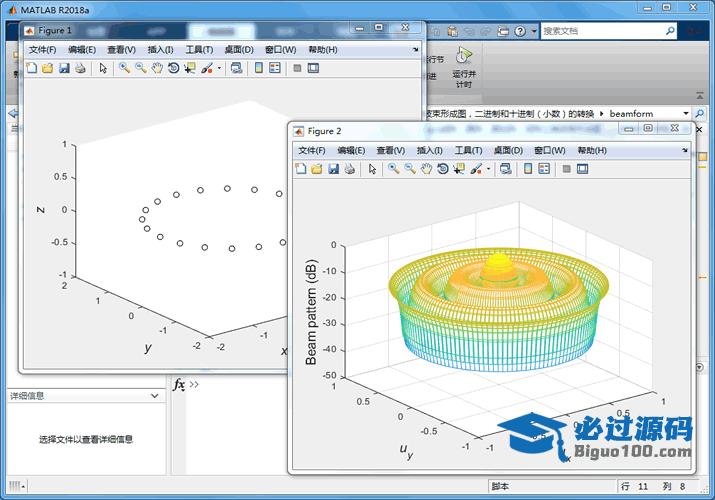The image size is (715, 500).
Task: Select Data Cursor tool in Figure 1
Action: click(190, 68)
